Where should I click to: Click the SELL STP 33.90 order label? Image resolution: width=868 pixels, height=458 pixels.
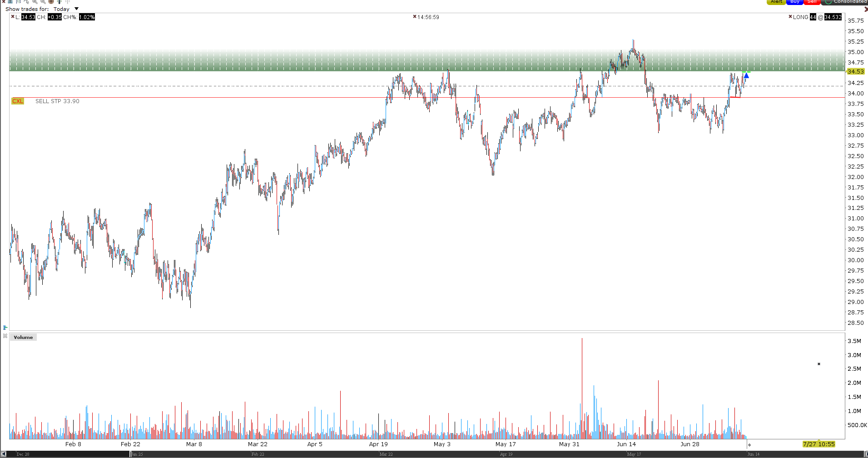57,101
